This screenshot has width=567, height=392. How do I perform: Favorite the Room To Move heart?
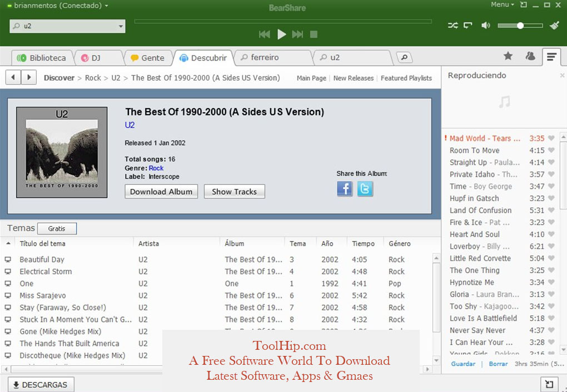point(551,150)
